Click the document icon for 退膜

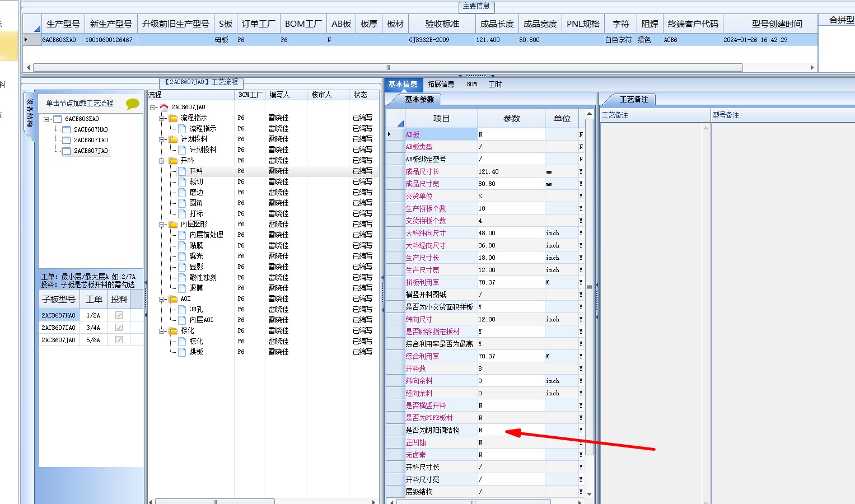tap(182, 288)
